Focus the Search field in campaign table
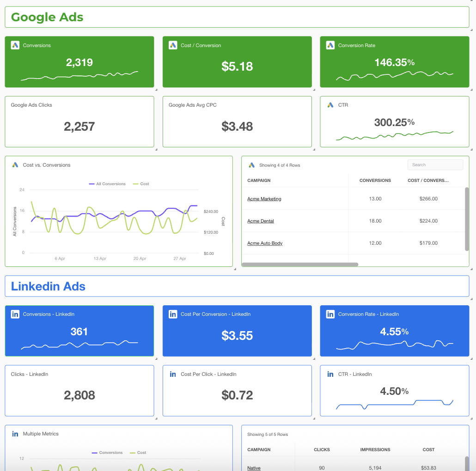This screenshot has width=476, height=471. tap(435, 165)
